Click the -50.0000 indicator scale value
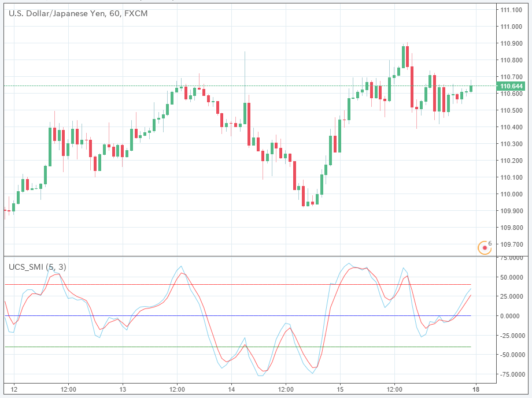Image resolution: width=532 pixels, height=398 pixels. (x=513, y=355)
